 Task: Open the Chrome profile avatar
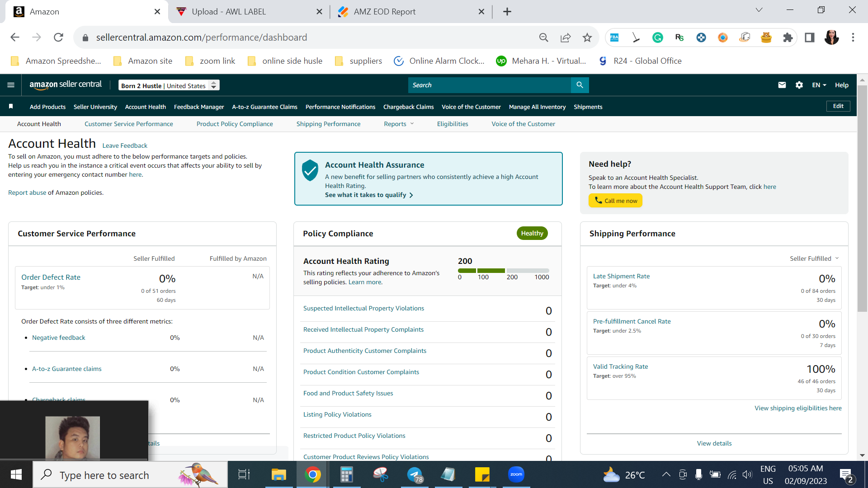[x=831, y=38]
